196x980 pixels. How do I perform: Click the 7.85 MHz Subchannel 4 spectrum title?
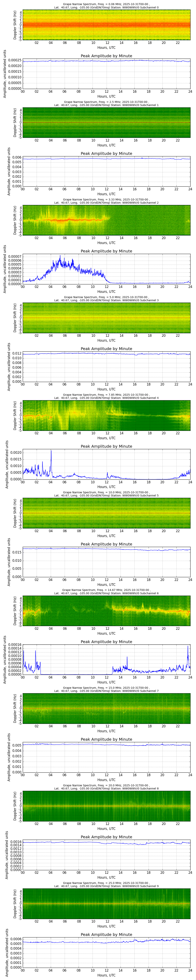pos(106,397)
